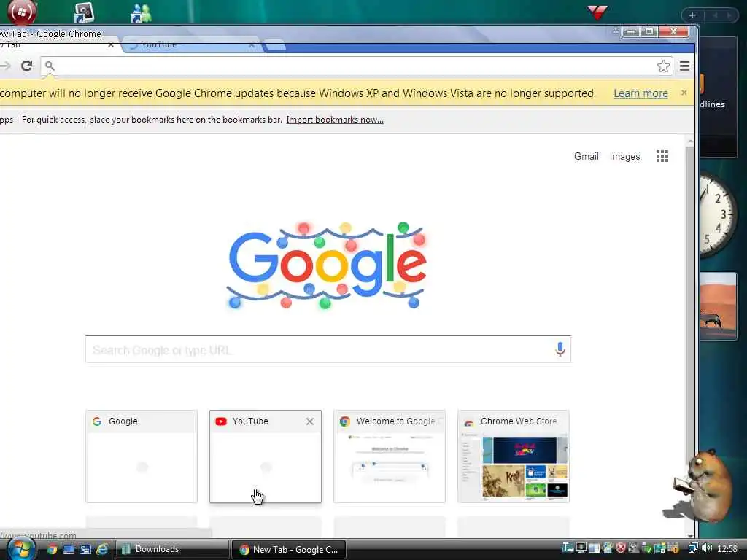Click the Google holiday lights doodle
747x560 pixels.
[x=326, y=265]
